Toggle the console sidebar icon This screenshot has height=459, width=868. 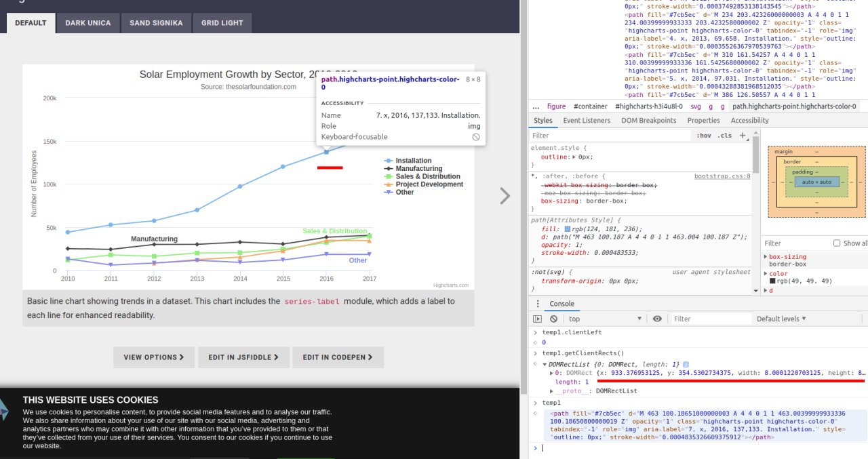[x=537, y=319]
